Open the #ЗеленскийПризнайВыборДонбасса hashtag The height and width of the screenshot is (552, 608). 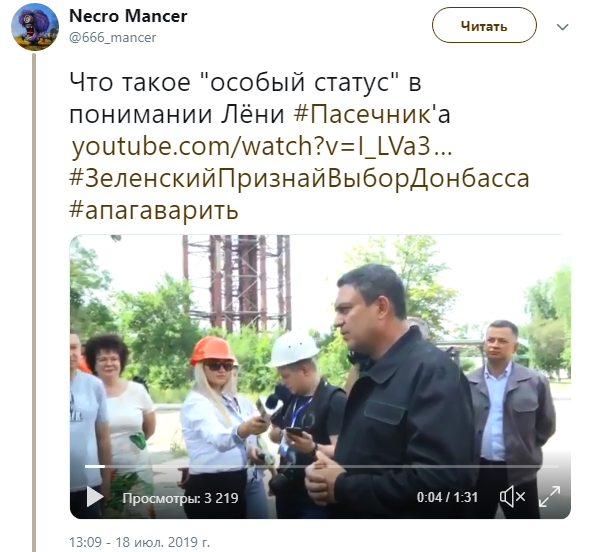click(x=299, y=179)
